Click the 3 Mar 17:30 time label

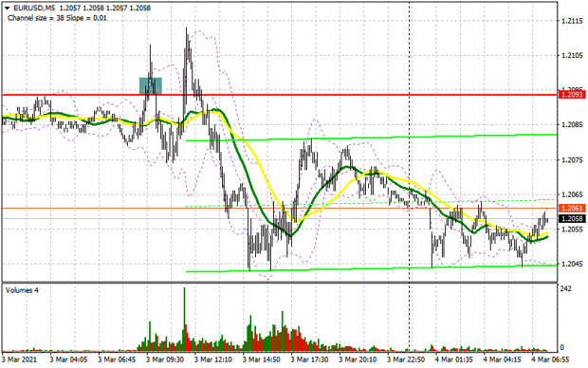309,359
